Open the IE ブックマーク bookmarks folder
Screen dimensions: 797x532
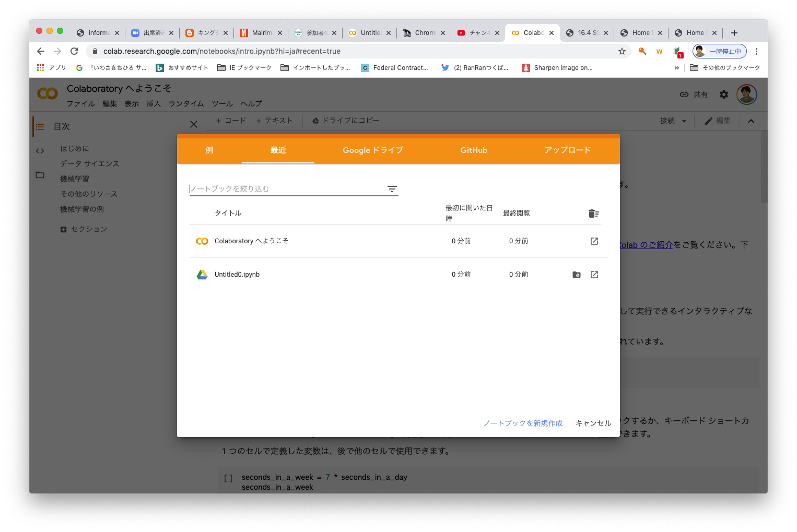point(244,68)
